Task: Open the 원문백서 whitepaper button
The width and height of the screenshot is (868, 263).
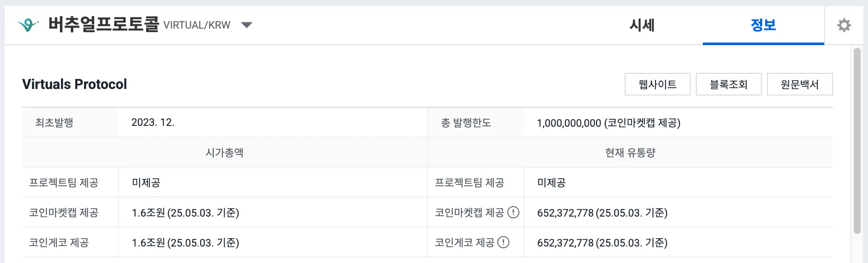Action: (x=799, y=84)
